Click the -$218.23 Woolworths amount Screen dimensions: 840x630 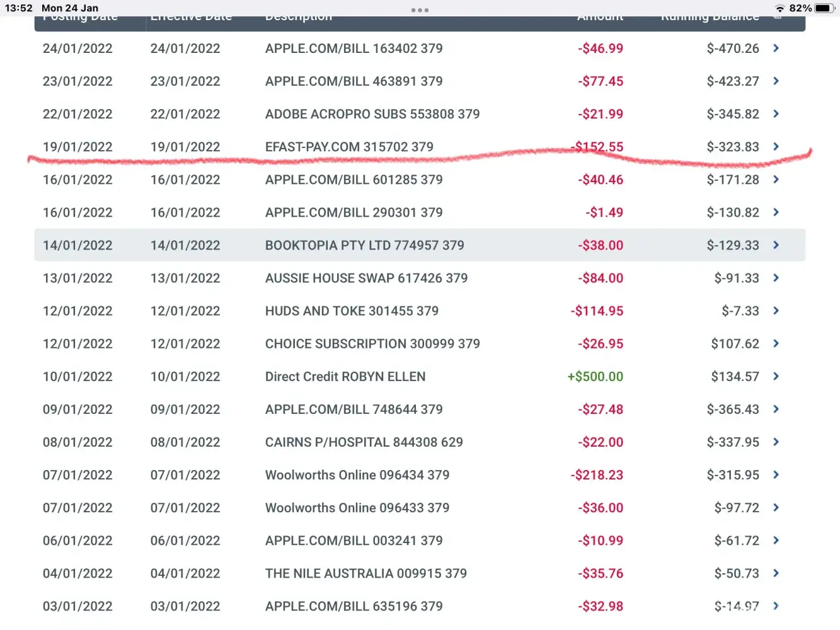pos(597,475)
